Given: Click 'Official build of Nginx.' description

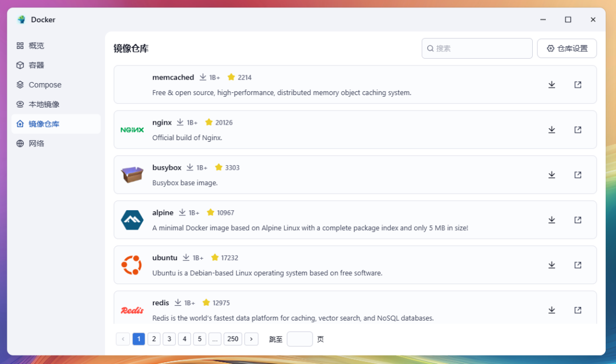Looking at the screenshot, I should coord(188,138).
